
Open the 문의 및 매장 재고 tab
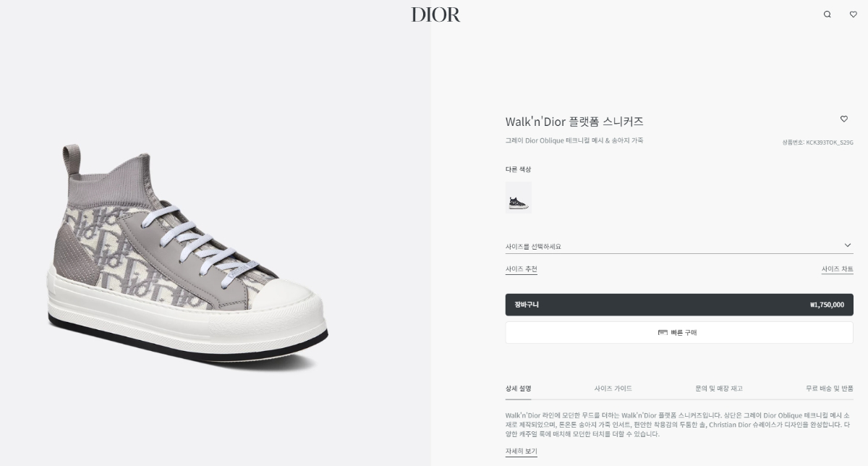click(719, 389)
